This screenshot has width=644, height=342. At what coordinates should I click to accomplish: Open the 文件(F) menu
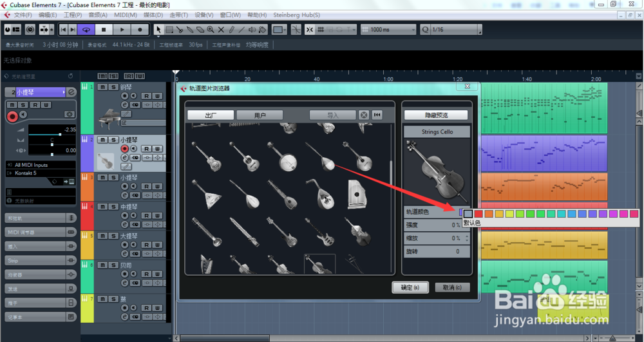23,15
